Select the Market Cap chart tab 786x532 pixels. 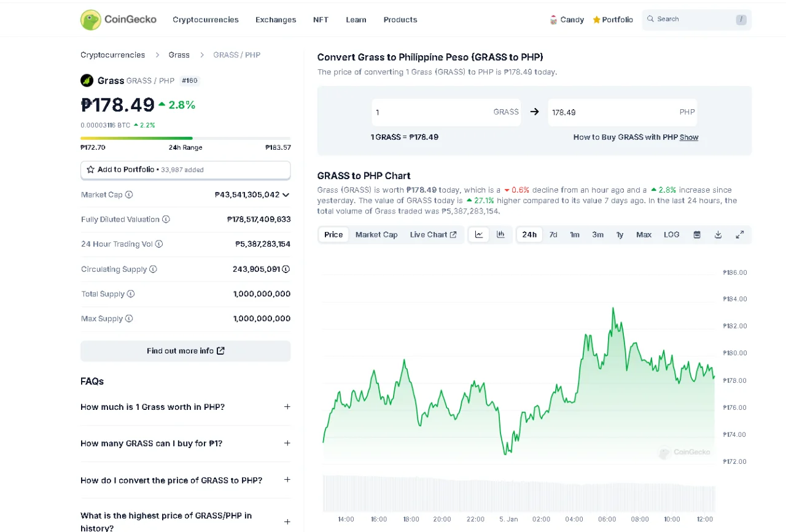pyautogui.click(x=376, y=234)
